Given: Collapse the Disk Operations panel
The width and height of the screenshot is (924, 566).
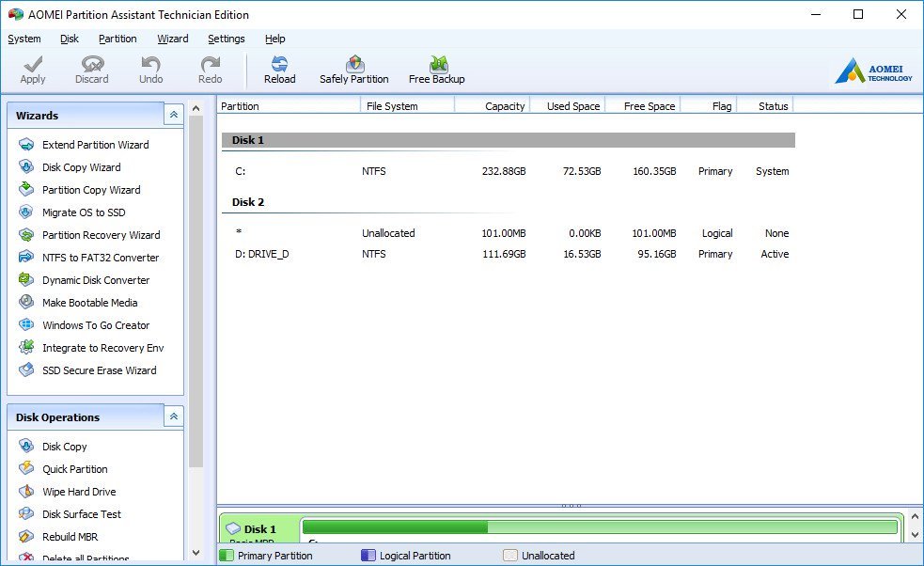Looking at the screenshot, I should [x=173, y=417].
